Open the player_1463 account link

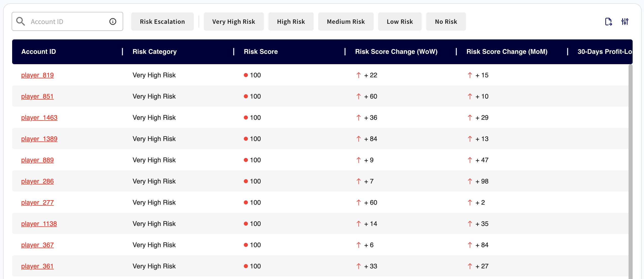pyautogui.click(x=39, y=118)
